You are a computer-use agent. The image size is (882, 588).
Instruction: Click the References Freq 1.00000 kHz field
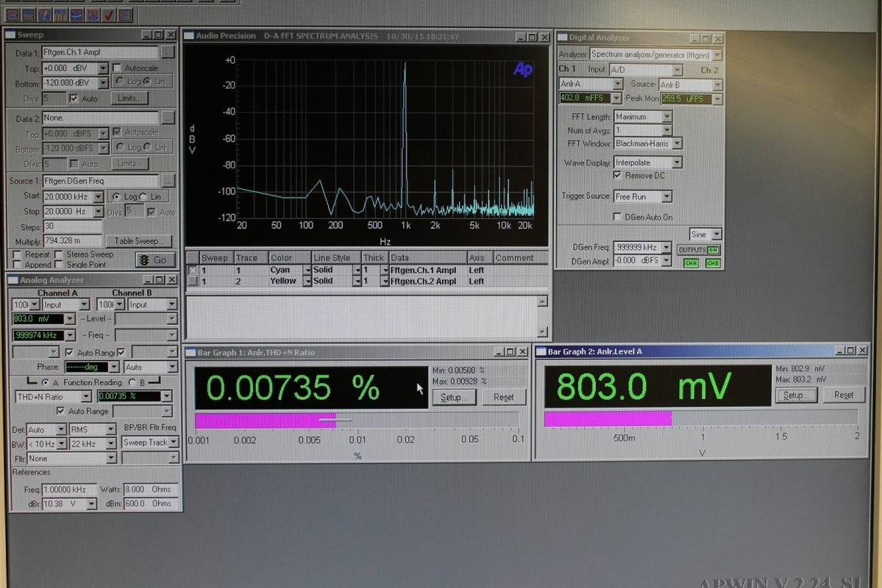pyautogui.click(x=69, y=489)
